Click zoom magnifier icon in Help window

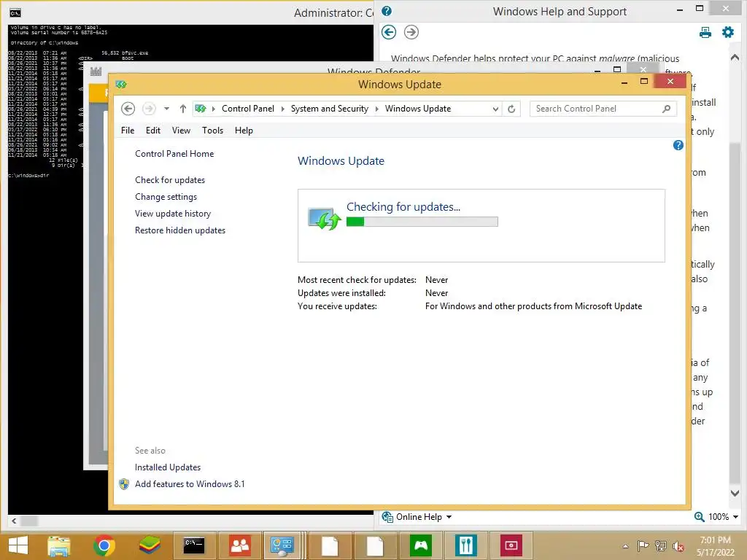coord(700,517)
